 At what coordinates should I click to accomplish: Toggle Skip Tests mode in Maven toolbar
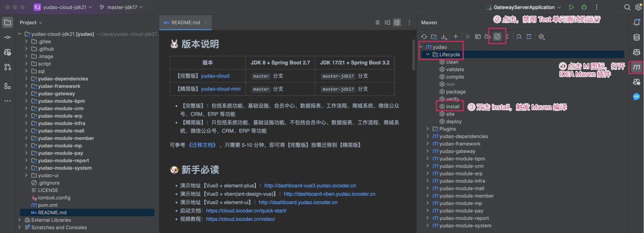pos(497,36)
